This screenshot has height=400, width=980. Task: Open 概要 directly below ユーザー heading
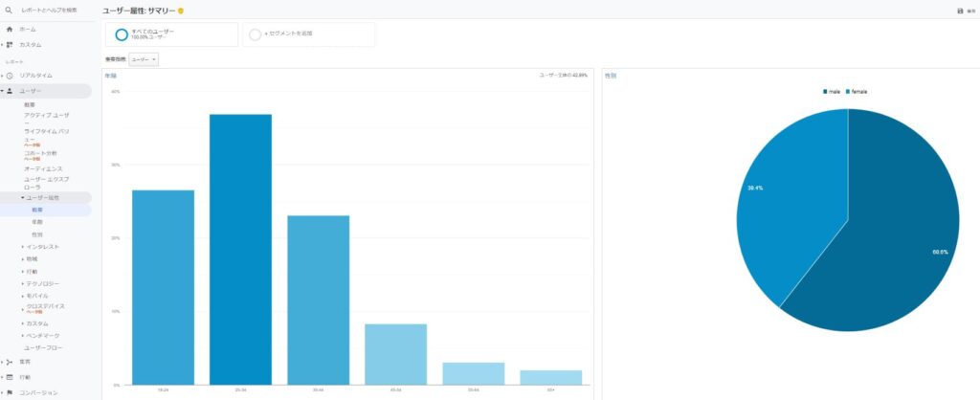point(30,104)
